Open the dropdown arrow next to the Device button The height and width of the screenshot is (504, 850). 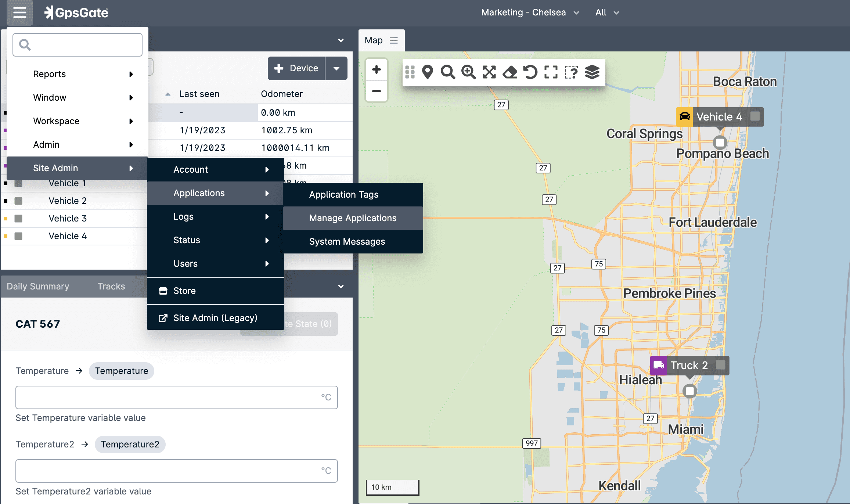click(336, 68)
